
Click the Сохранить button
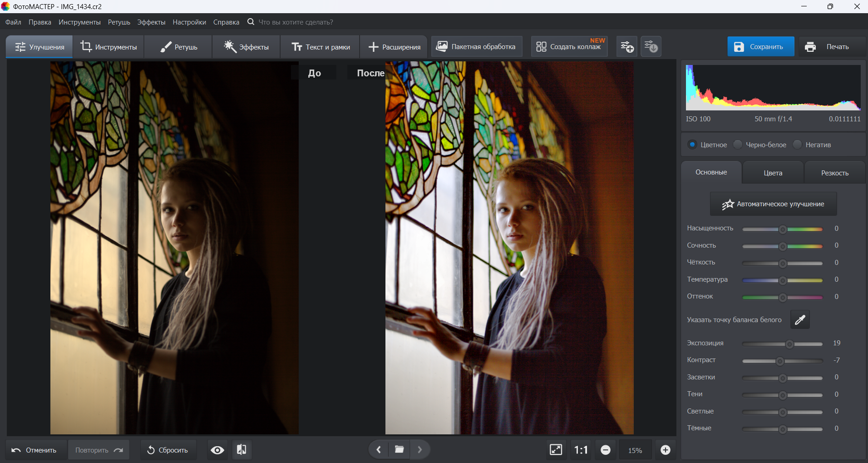[760, 47]
